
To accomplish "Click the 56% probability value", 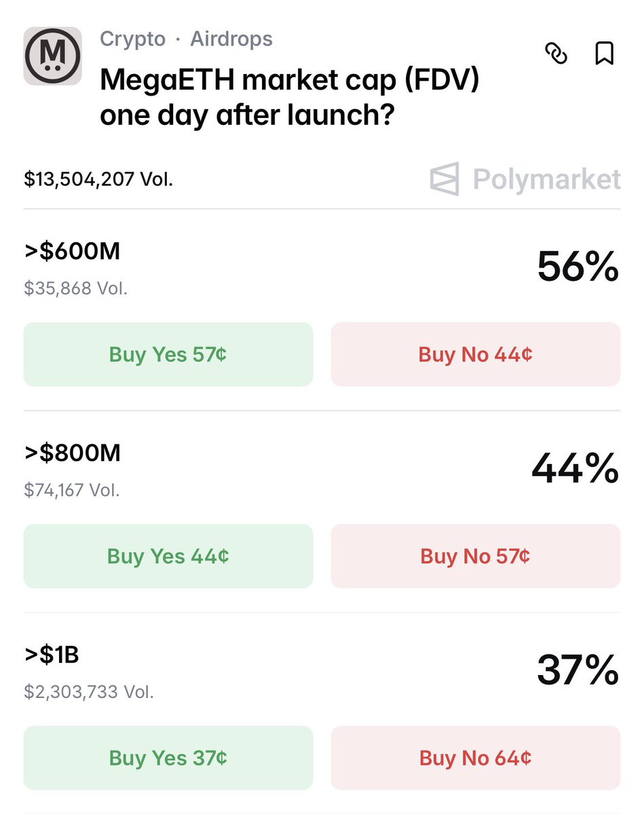I will pos(577,266).
